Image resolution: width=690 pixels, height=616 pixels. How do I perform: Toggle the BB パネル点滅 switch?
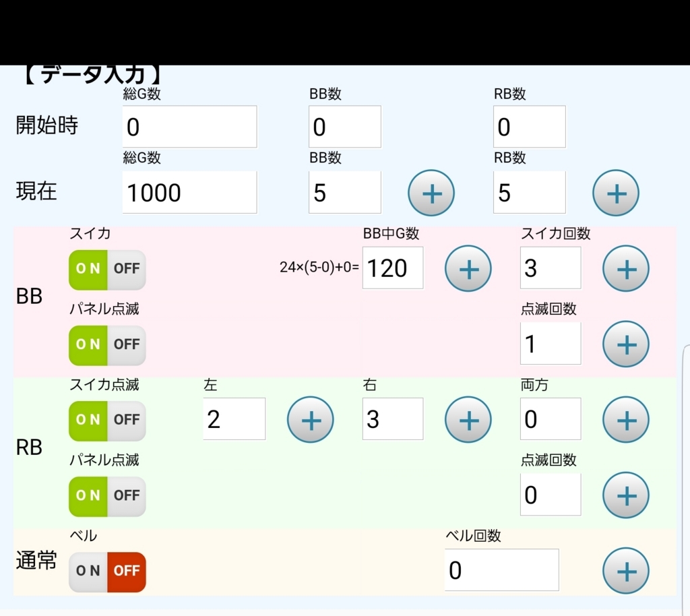(x=107, y=345)
